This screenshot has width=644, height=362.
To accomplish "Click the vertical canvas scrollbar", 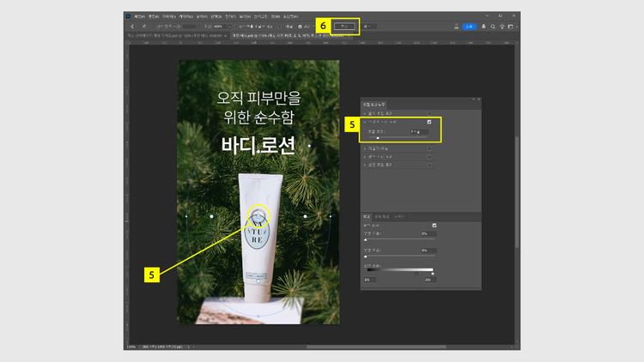I will point(517,192).
